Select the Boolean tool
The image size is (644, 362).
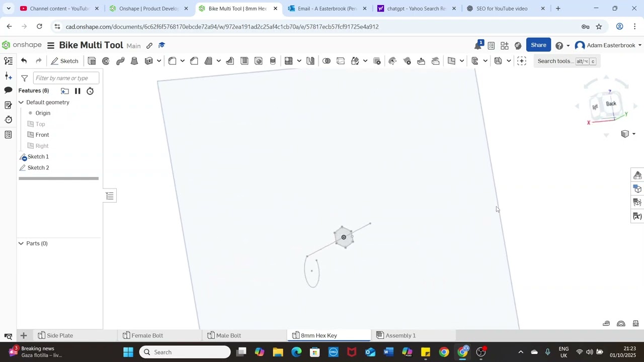click(x=327, y=61)
